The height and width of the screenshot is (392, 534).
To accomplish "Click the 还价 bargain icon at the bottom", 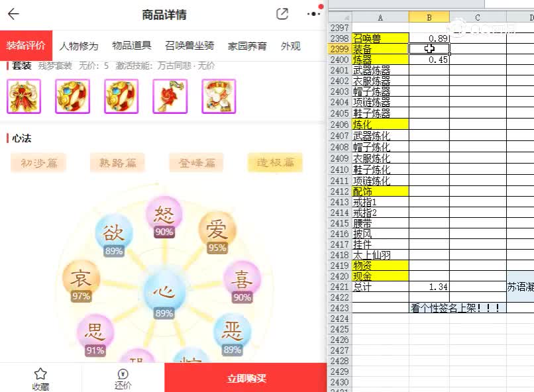I will tap(121, 377).
